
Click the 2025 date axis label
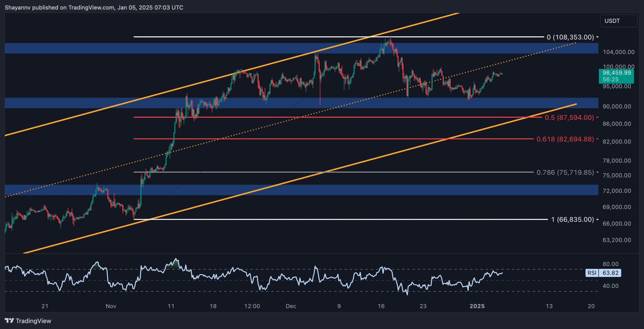477,306
